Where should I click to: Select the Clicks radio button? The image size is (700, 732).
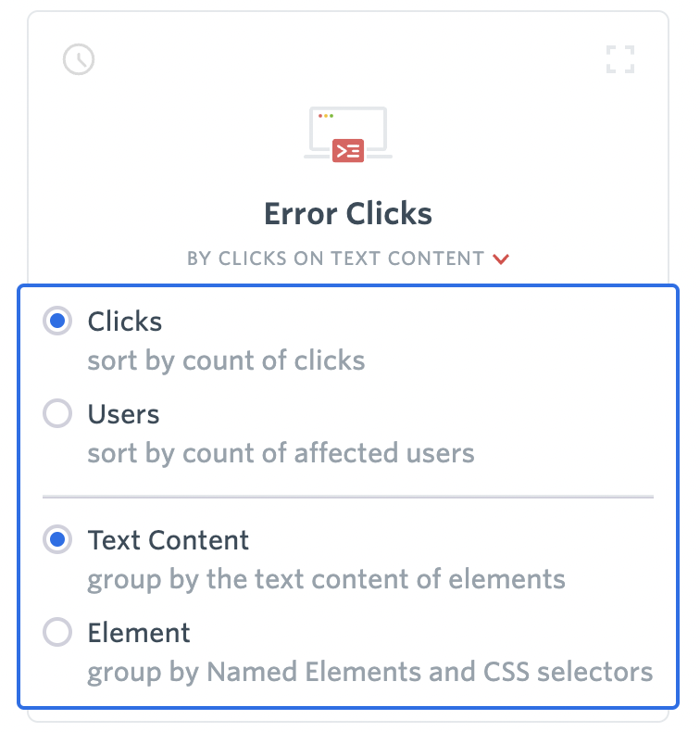(57, 321)
